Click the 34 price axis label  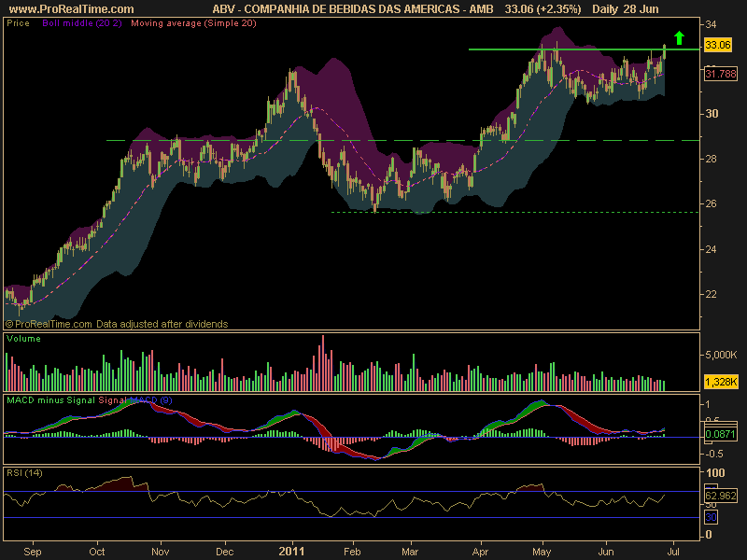point(711,24)
